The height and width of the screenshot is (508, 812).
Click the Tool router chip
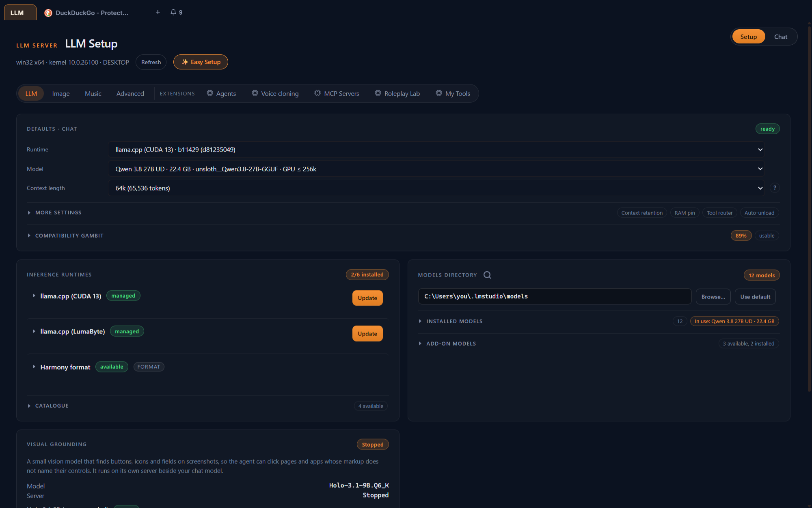pos(719,213)
